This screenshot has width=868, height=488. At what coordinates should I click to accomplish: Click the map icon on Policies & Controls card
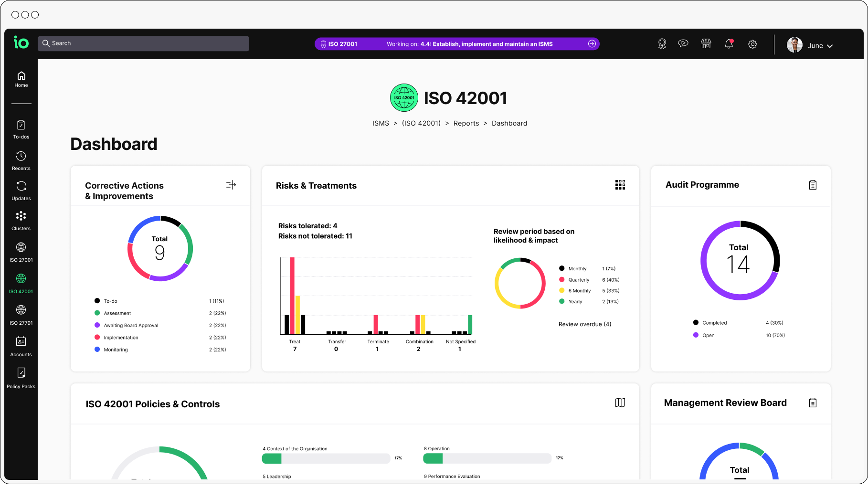click(x=620, y=403)
